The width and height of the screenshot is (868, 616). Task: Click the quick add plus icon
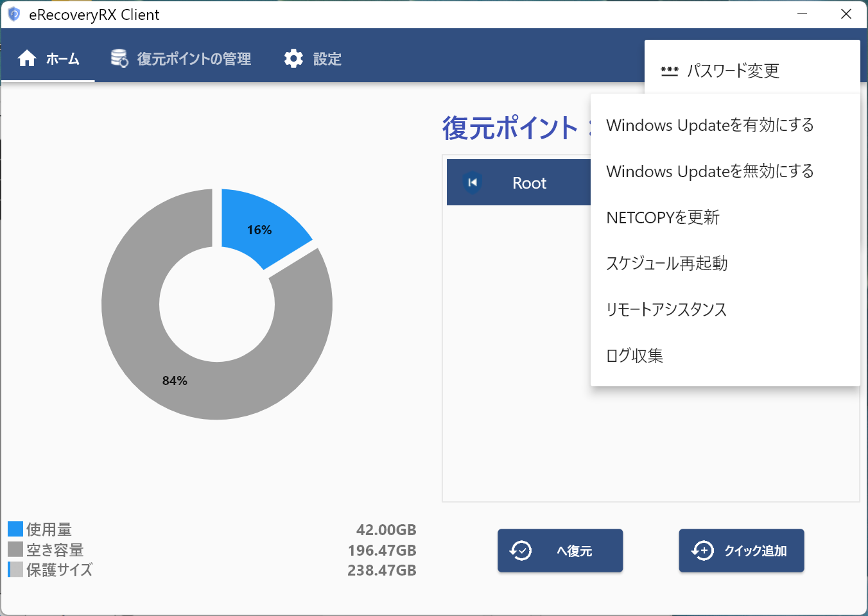tap(702, 551)
